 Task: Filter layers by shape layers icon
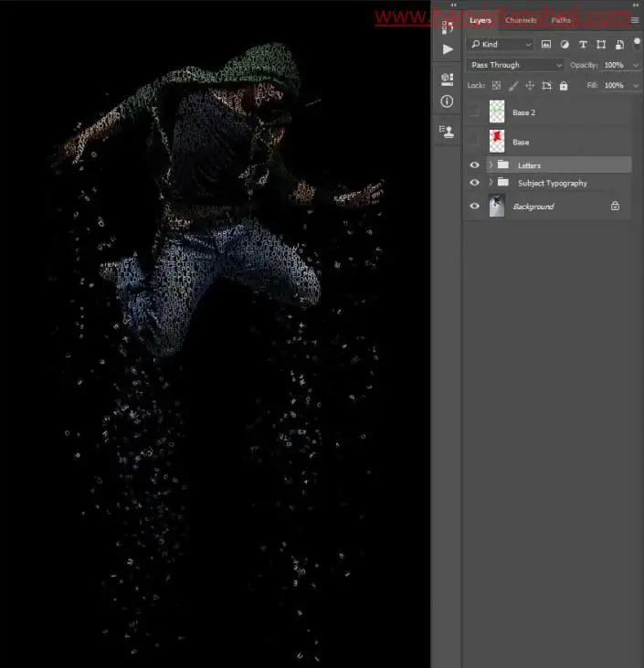pyautogui.click(x=601, y=44)
